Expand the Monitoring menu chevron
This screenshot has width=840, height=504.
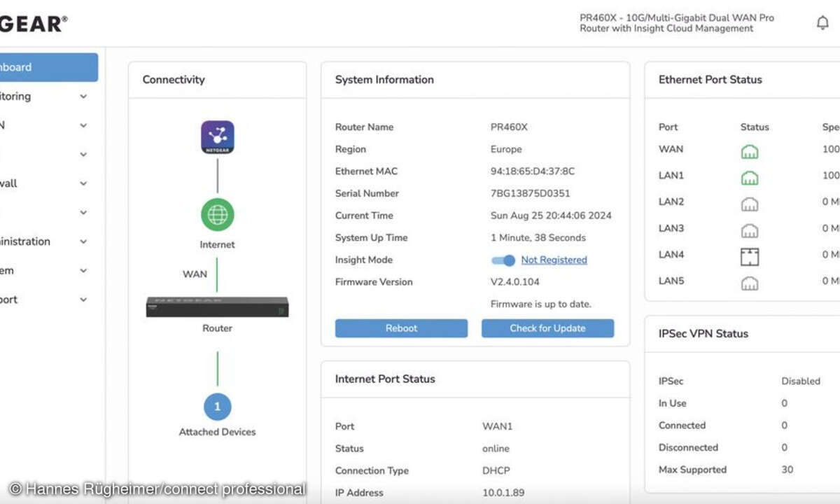(x=83, y=97)
